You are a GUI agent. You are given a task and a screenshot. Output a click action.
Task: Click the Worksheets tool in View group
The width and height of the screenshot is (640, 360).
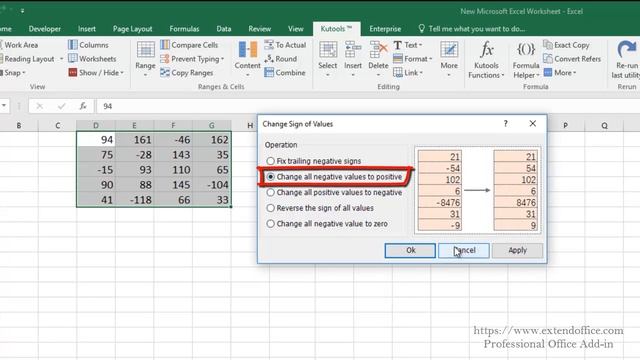[x=92, y=59]
